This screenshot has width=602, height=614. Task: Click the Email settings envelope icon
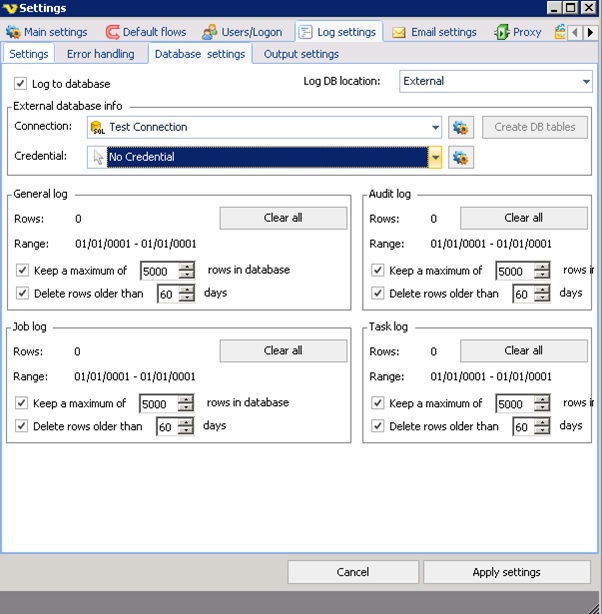point(399,32)
